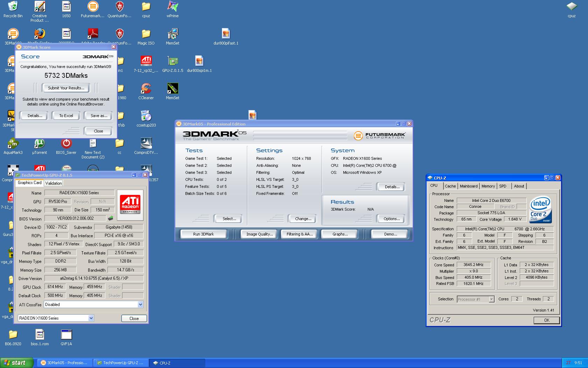Launch the BIOS_Saver icon
This screenshot has height=368, width=588.
tap(66, 146)
